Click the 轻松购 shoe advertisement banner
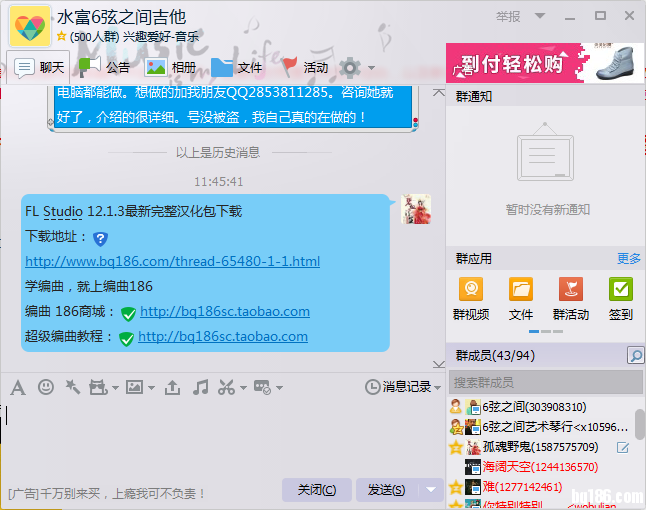The height and width of the screenshot is (510, 646). point(545,63)
